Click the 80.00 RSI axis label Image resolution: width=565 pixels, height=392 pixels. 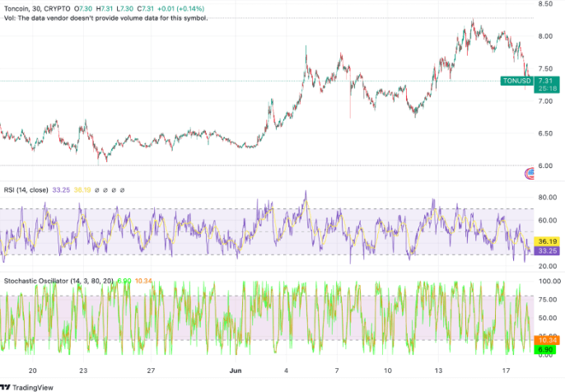(x=548, y=198)
